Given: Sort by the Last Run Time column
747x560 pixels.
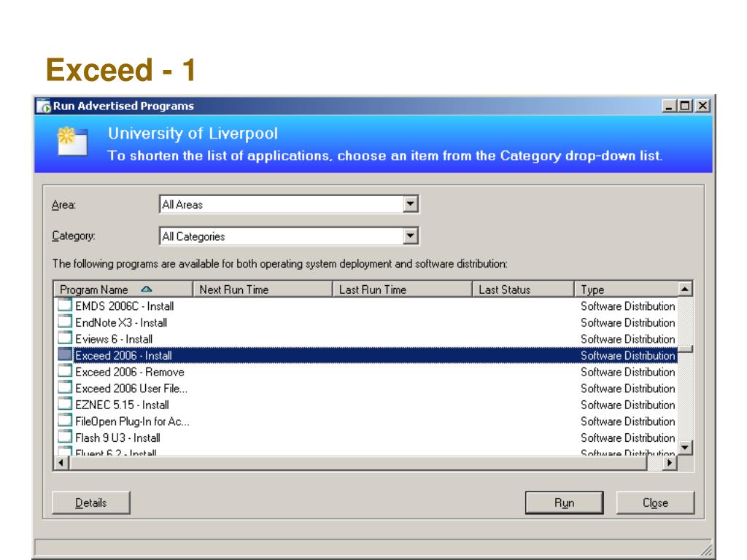Looking at the screenshot, I should [x=402, y=289].
